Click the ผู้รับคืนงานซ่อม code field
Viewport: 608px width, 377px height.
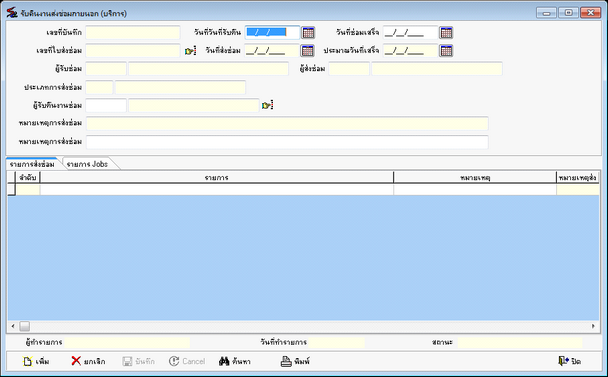coord(106,105)
